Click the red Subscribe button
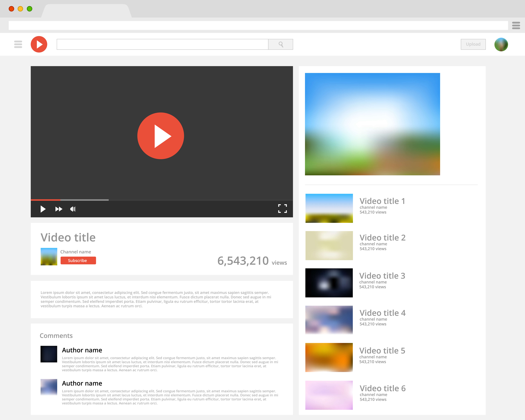The width and height of the screenshot is (525, 420). tap(78, 260)
